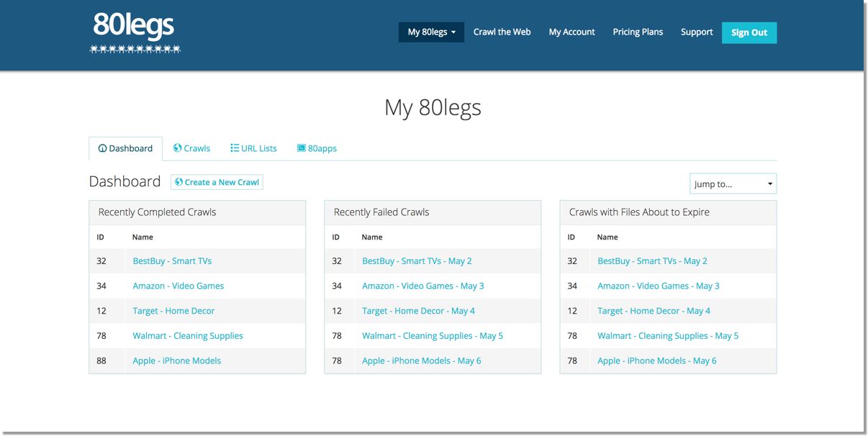Click the My 80legs page heading
The image size is (868, 436).
pyautogui.click(x=433, y=107)
